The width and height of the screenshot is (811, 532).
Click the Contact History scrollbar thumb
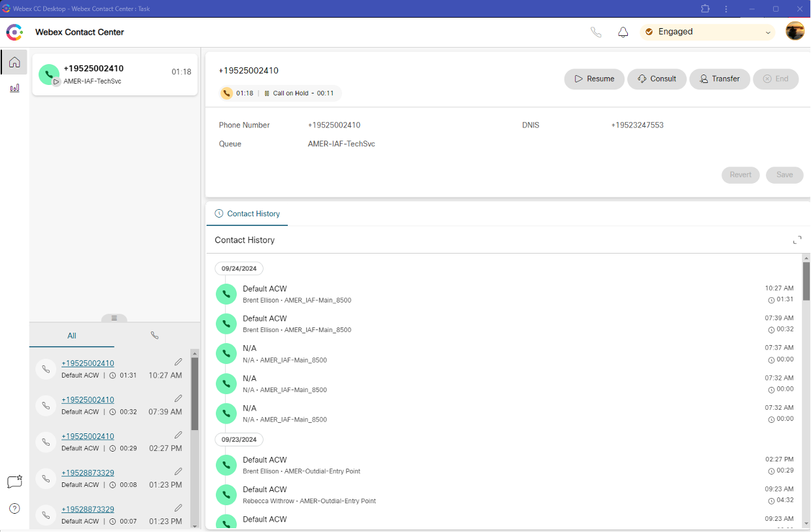click(806, 281)
